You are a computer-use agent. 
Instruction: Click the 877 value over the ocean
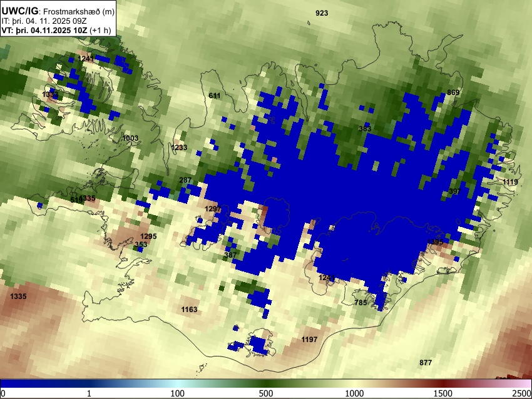(x=426, y=363)
